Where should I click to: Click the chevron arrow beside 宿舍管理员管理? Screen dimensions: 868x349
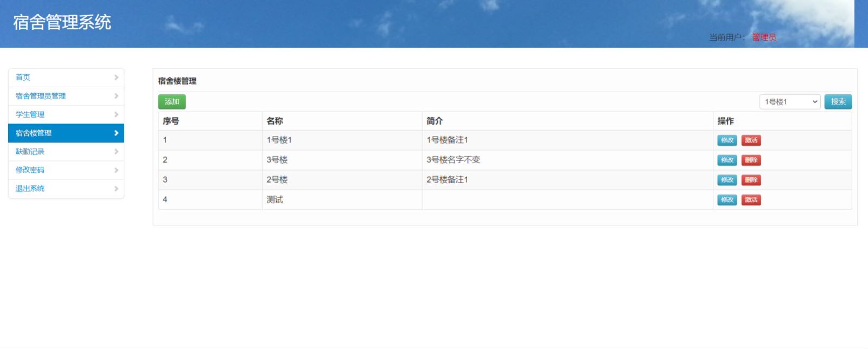[x=116, y=96]
